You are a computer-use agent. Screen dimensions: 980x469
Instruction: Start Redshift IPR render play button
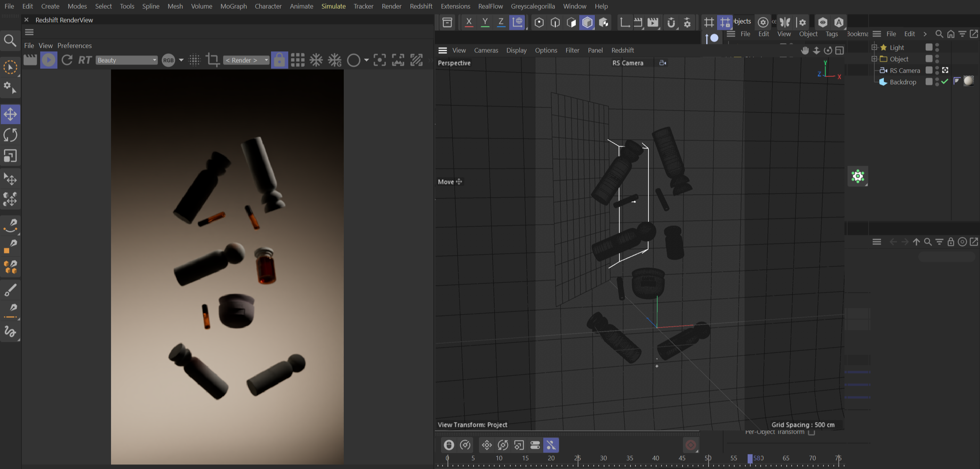(x=49, y=60)
